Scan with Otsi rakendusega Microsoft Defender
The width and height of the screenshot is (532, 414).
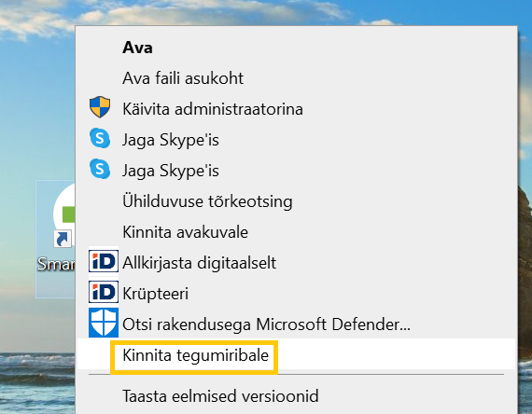pos(266,324)
